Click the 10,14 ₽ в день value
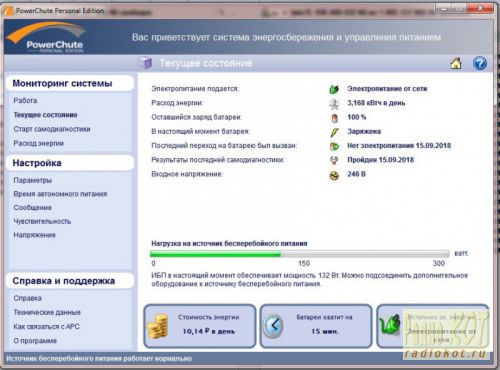 209,331
